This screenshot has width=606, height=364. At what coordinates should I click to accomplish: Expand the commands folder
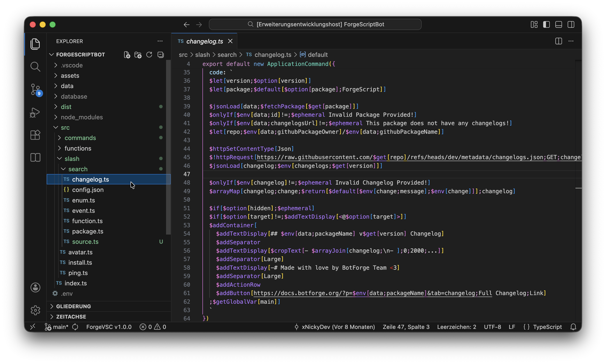80,138
